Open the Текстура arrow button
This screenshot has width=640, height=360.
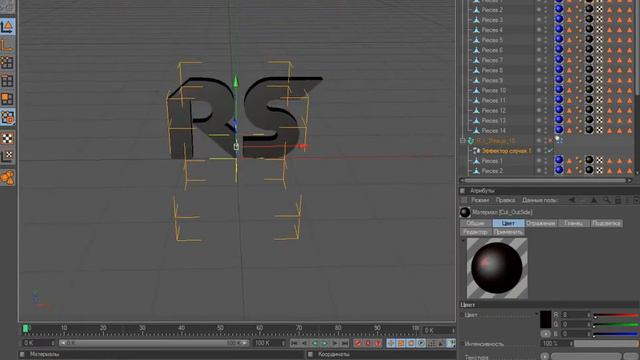click(x=545, y=356)
